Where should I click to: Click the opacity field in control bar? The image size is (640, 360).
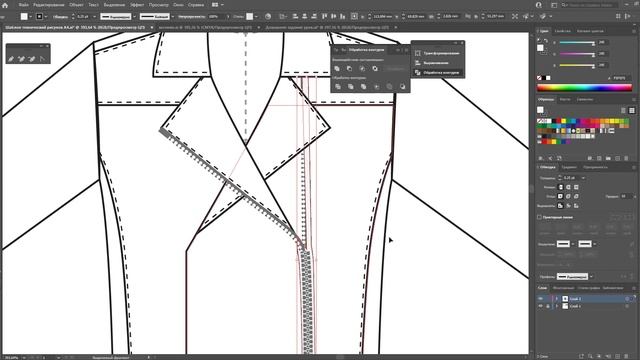pyautogui.click(x=215, y=16)
